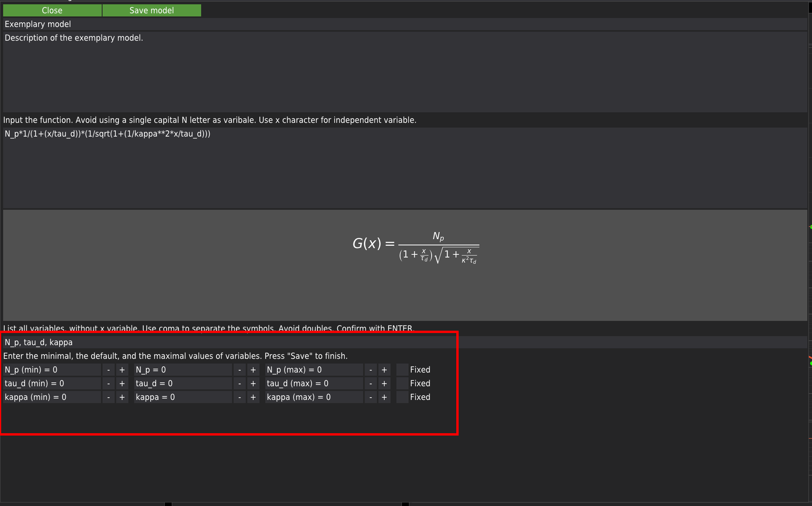This screenshot has height=506, width=812.
Task: Increase the N_p default value with plus
Action: coord(253,370)
